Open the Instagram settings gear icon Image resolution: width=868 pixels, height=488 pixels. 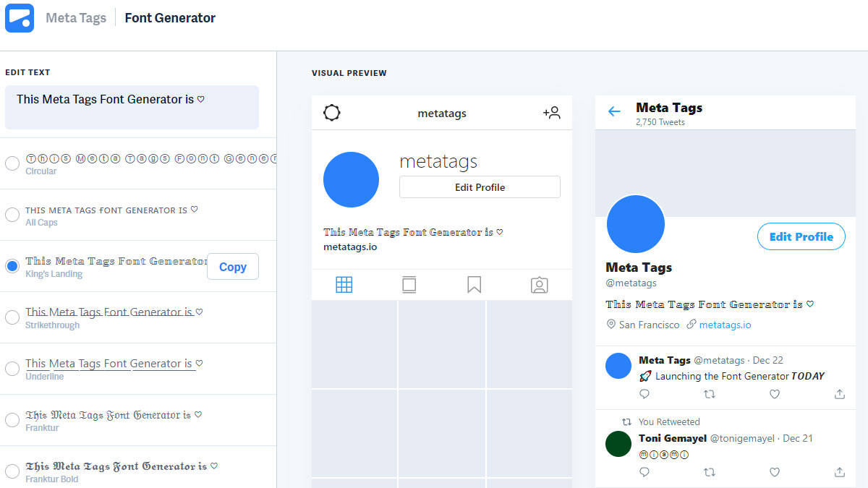tap(332, 113)
